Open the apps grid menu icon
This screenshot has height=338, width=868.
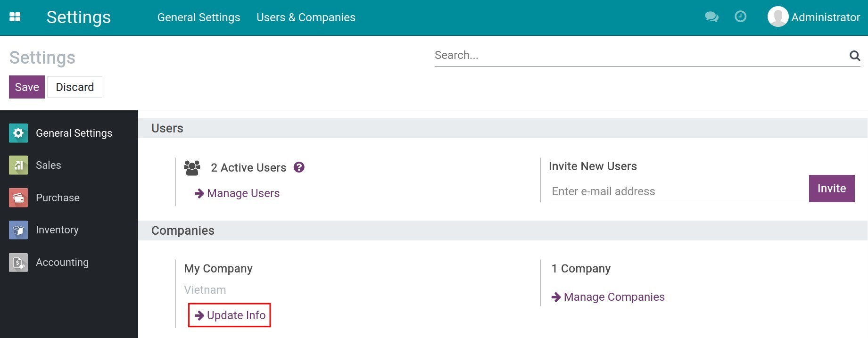pos(15,17)
